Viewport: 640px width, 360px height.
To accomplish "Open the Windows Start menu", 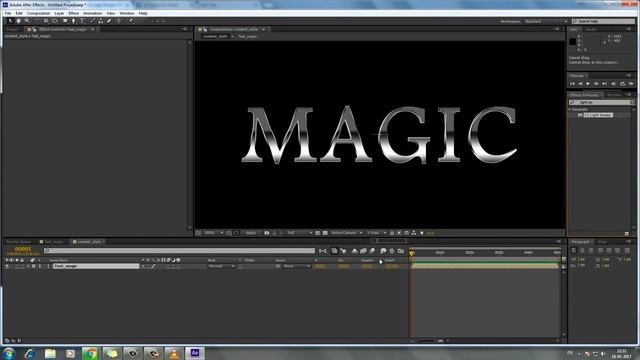I will 9,353.
